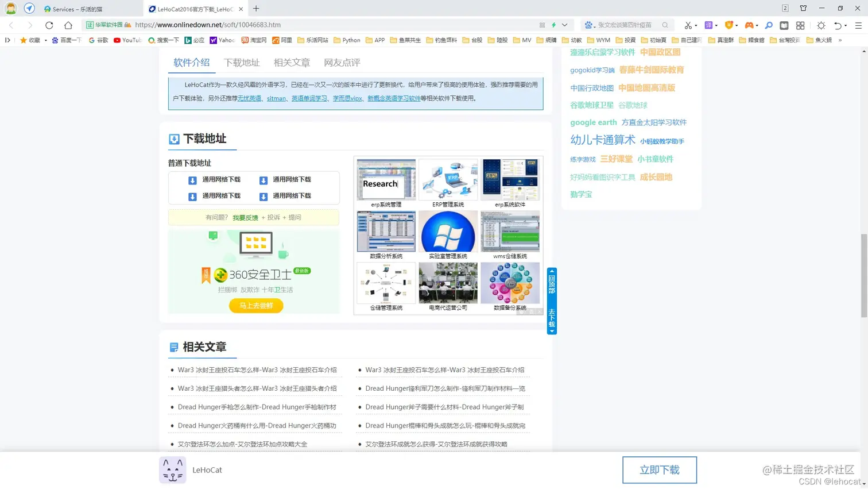
Task: Open the screenshot scissors tool in the toolbar
Action: (688, 25)
